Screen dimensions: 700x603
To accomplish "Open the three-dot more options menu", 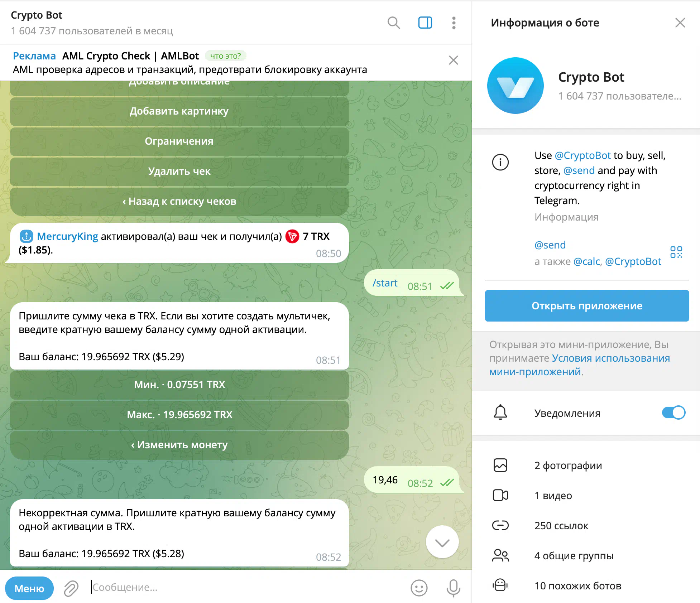I will coord(454,23).
